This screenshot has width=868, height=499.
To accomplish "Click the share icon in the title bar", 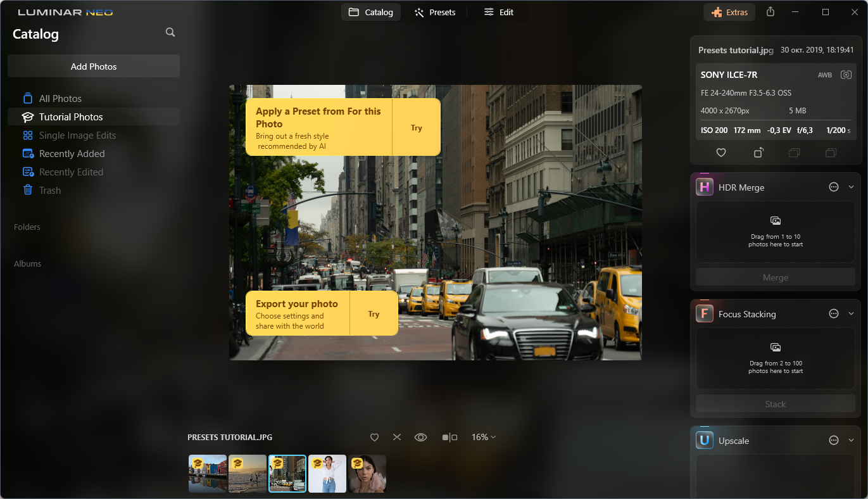I will click(x=770, y=11).
